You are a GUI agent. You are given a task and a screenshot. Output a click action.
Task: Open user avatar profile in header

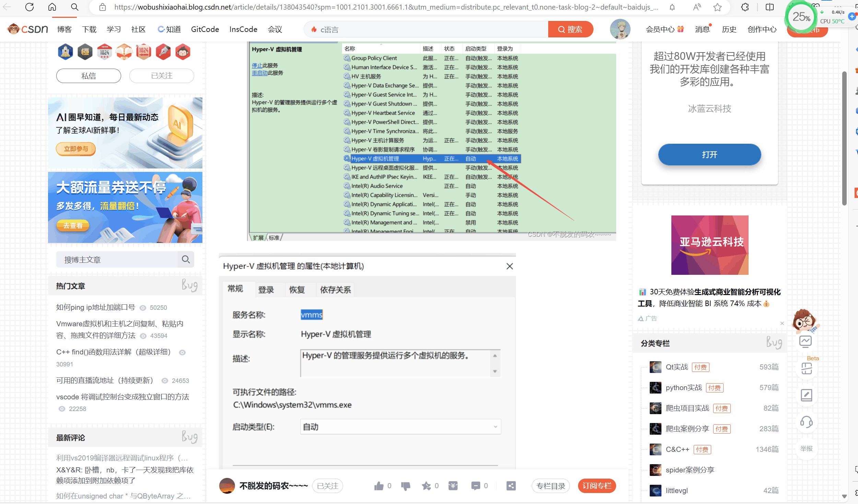pos(620,29)
